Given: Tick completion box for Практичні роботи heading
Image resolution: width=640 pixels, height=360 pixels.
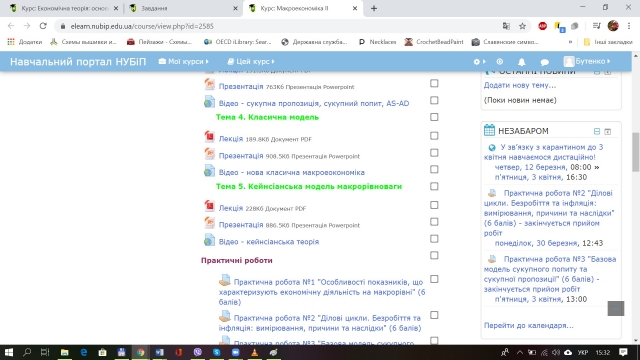Looking at the screenshot, I should coord(434,255).
